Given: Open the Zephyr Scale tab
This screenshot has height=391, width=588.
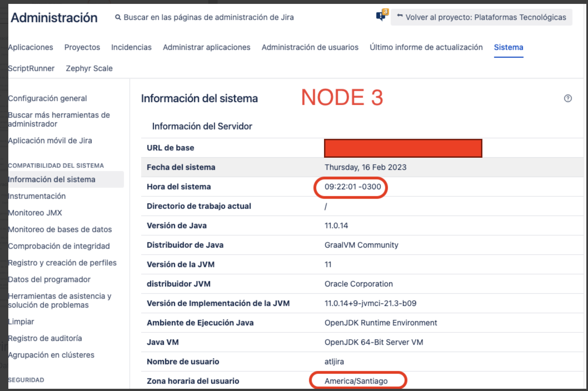Looking at the screenshot, I should pyautogui.click(x=89, y=68).
